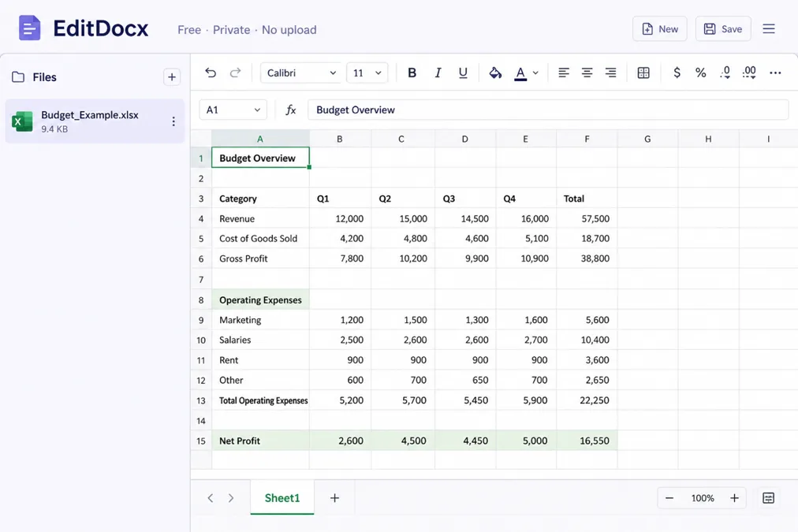Image resolution: width=798 pixels, height=532 pixels.
Task: Zoom out with minus button
Action: (669, 498)
